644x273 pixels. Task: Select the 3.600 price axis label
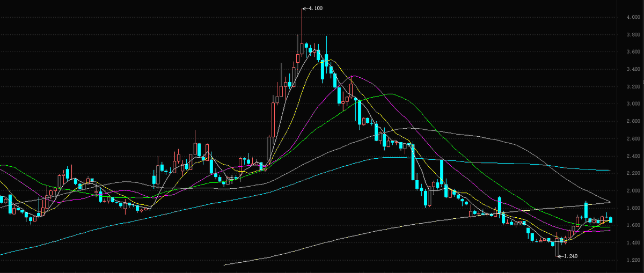633,52
